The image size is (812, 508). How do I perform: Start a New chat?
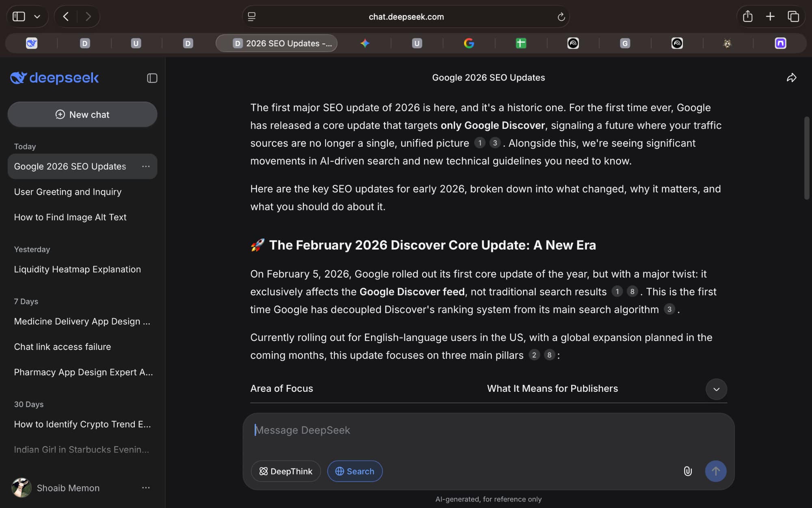[82, 115]
